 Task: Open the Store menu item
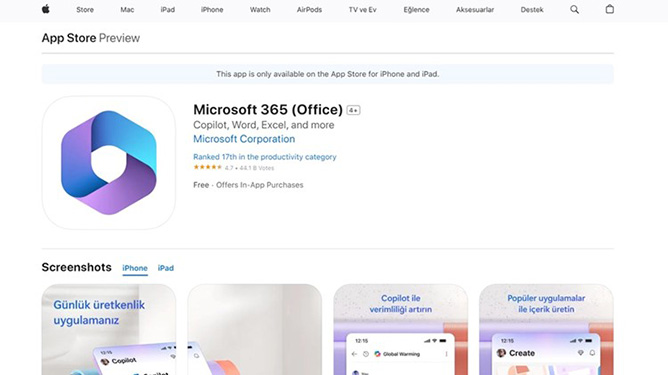(85, 10)
